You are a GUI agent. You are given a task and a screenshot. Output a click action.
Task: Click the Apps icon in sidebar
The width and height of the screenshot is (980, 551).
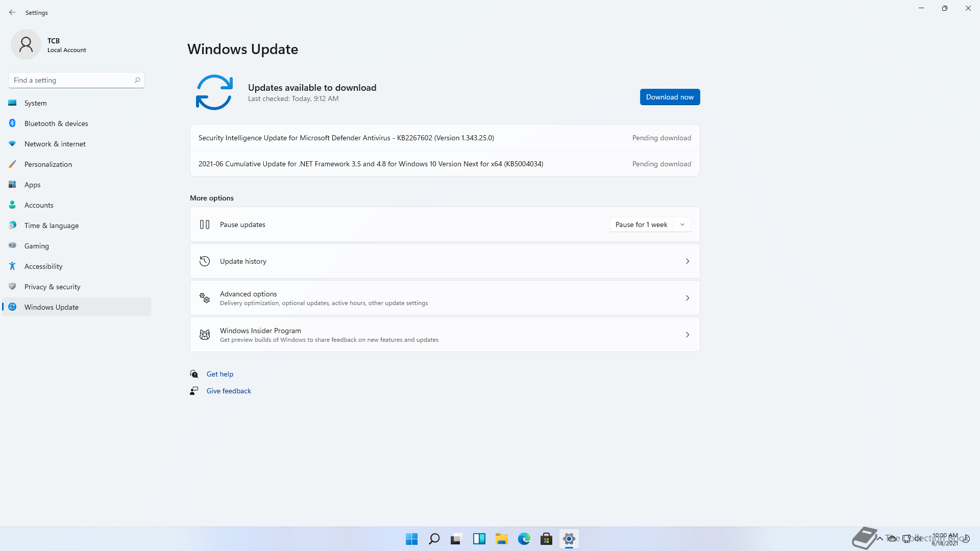tap(12, 185)
